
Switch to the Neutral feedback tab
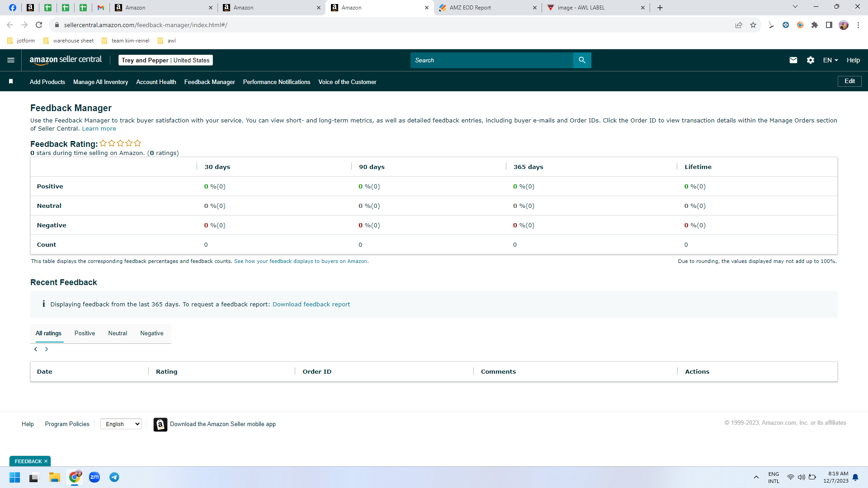[x=118, y=333]
